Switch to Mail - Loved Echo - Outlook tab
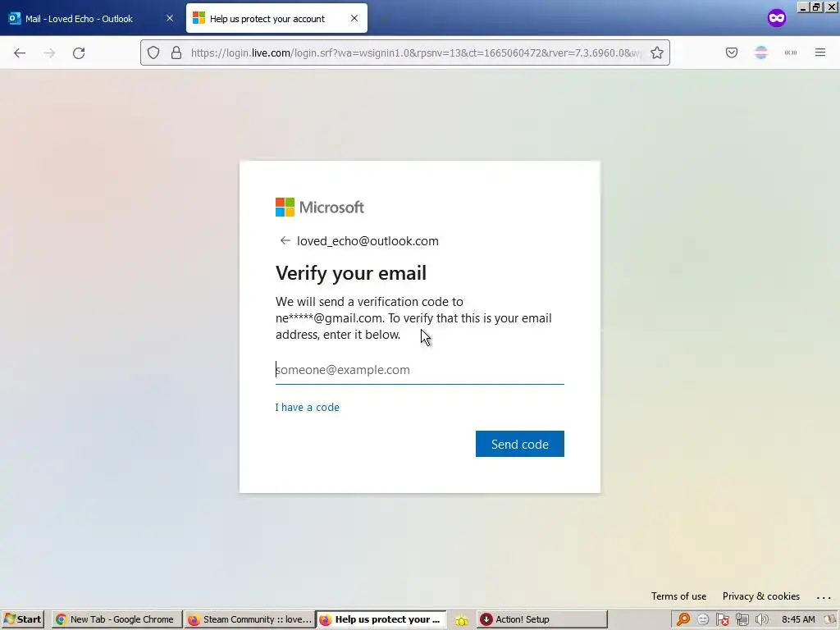The image size is (840, 630). (91, 18)
